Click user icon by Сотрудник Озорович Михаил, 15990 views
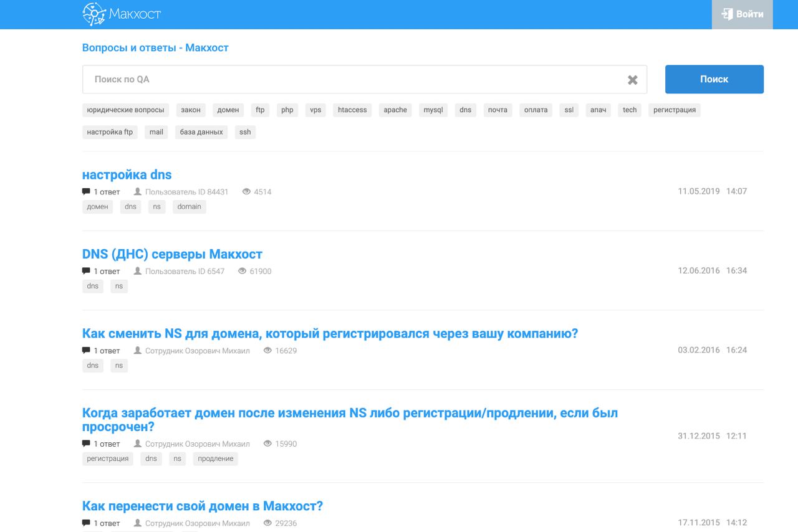 [x=138, y=444]
